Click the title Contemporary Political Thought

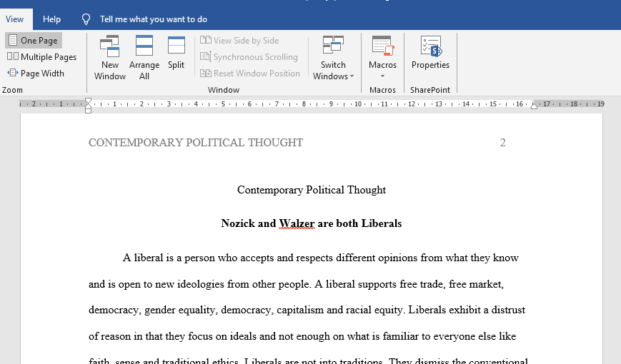coord(312,190)
